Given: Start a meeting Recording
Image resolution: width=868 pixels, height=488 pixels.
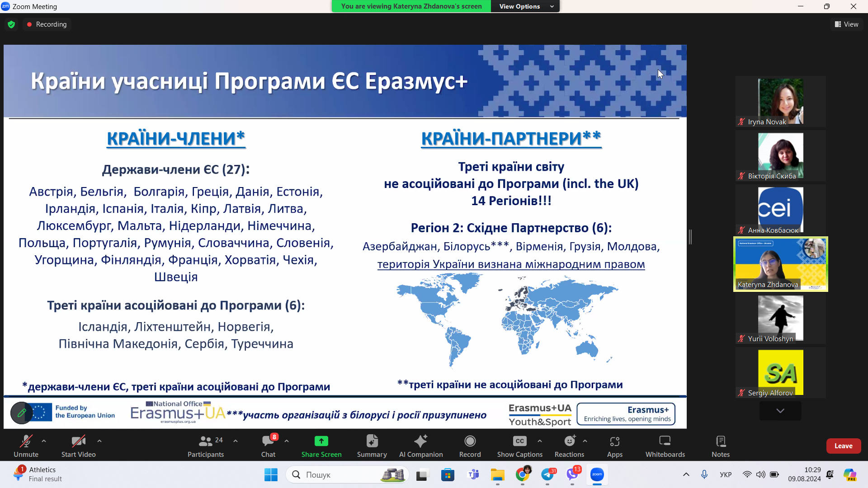Looking at the screenshot, I should [470, 446].
